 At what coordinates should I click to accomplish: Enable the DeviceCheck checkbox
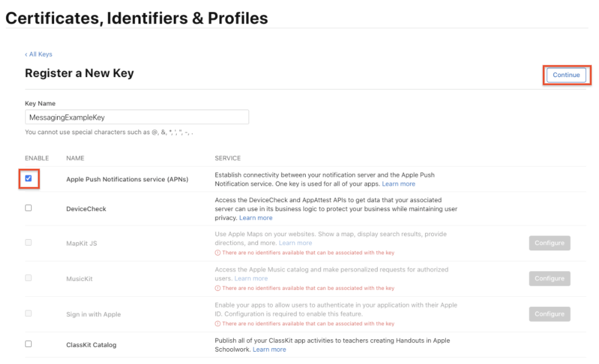pyautogui.click(x=28, y=208)
